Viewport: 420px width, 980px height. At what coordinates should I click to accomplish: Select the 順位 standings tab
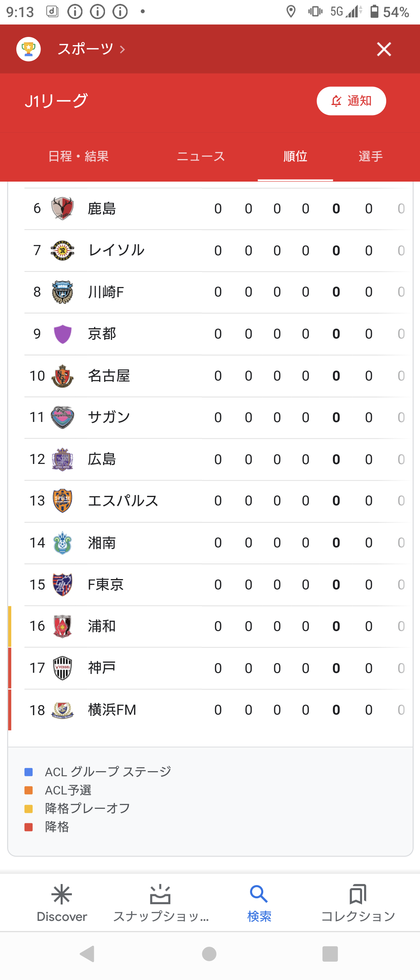coord(295,156)
